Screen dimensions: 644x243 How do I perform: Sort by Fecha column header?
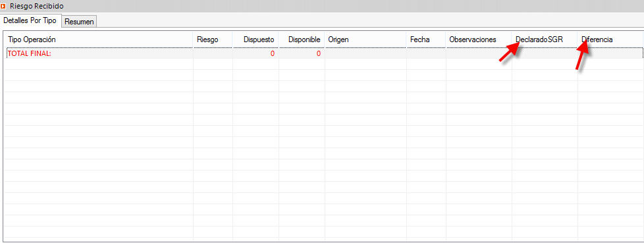pos(426,40)
